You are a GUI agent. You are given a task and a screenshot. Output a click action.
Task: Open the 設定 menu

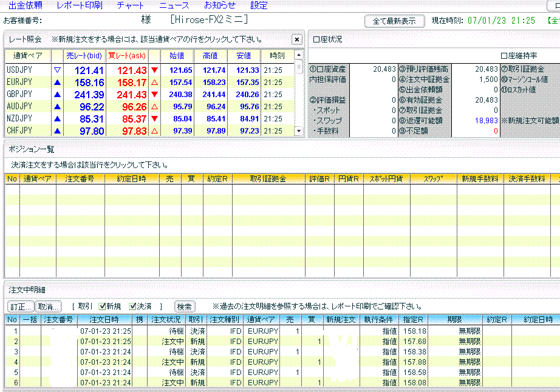pos(259,5)
